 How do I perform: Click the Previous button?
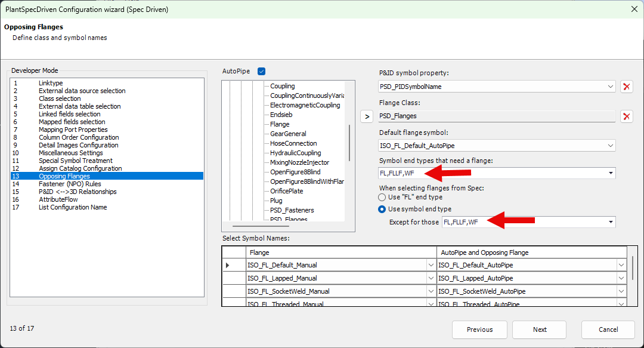click(x=479, y=329)
